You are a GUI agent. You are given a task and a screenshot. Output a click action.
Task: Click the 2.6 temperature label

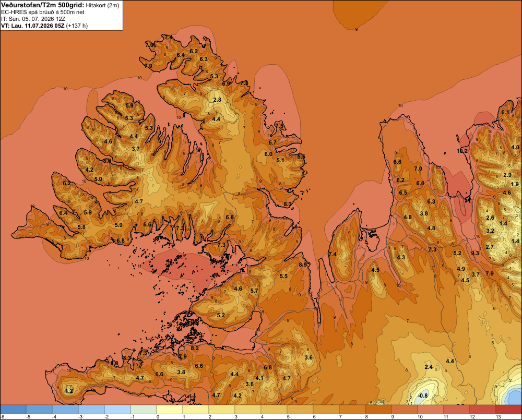point(490,218)
